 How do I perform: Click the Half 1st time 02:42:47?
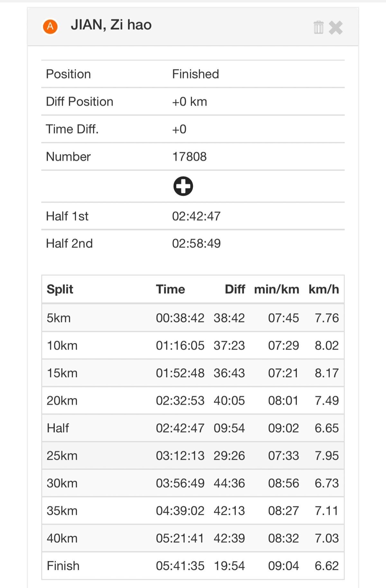[x=196, y=216]
